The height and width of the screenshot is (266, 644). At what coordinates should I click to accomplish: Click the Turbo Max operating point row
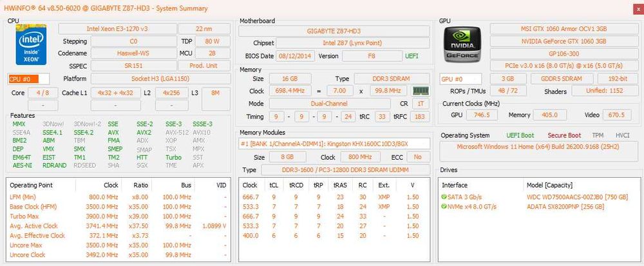[x=118, y=216]
